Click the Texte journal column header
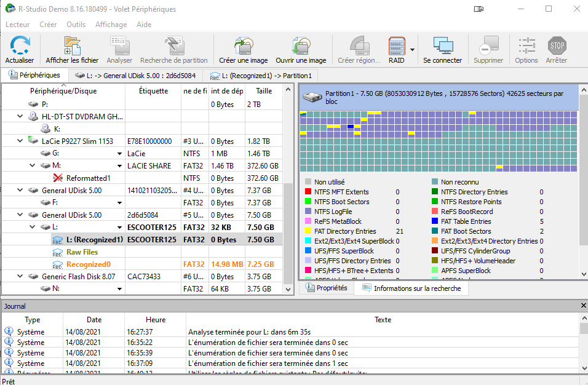 (383, 319)
